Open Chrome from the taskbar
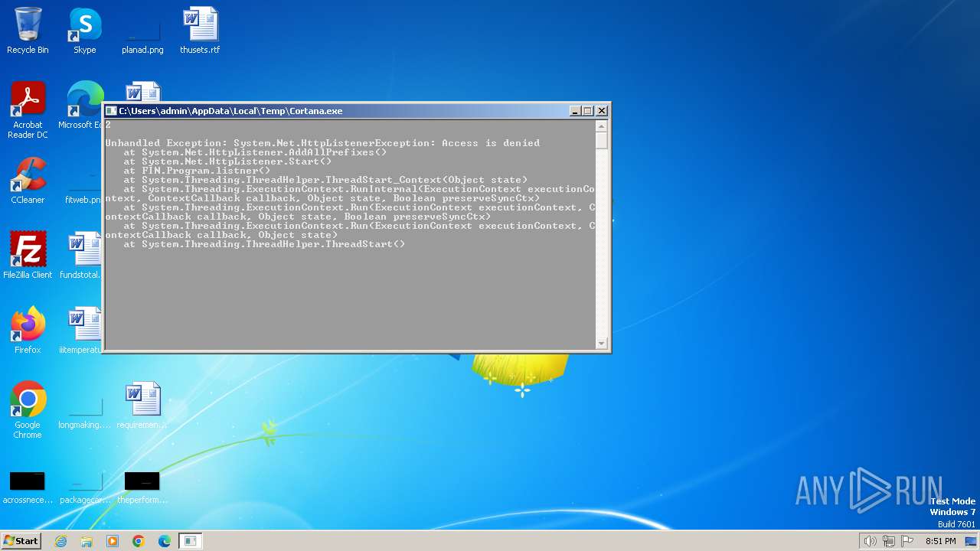The height and width of the screenshot is (551, 980). [x=139, y=541]
